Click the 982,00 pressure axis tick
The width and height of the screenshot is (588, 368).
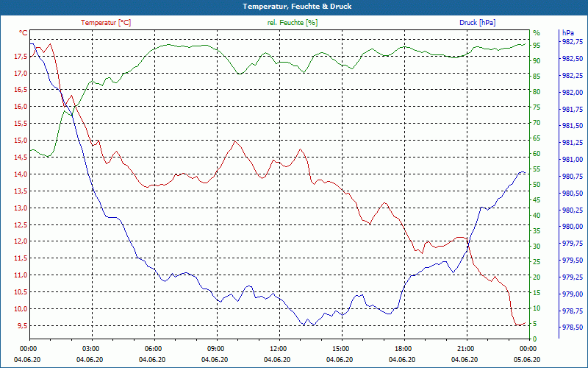click(573, 93)
